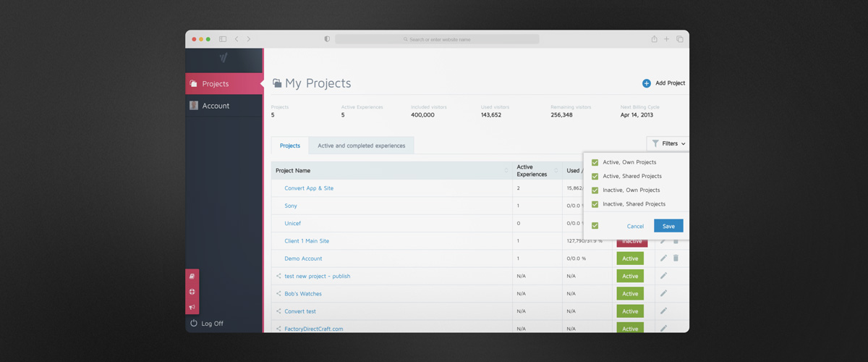Toggle the Inactive, Own Projects checkbox
The width and height of the screenshot is (868, 362).
tap(595, 190)
